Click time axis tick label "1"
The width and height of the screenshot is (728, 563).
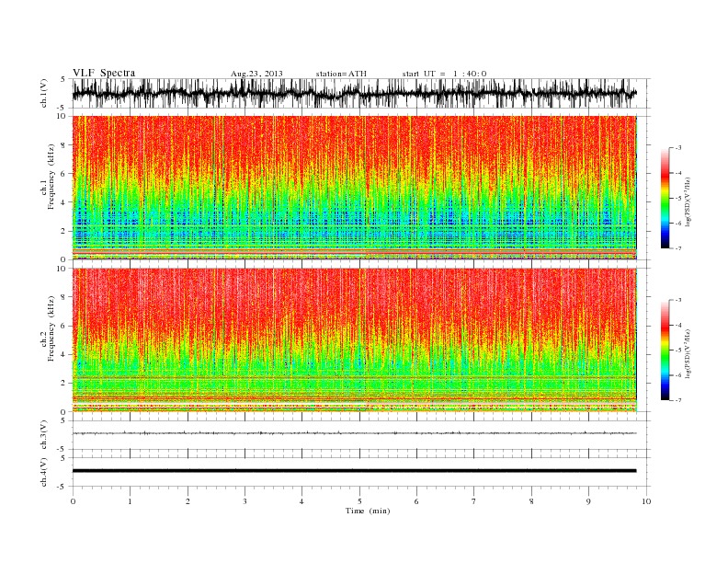[130, 501]
